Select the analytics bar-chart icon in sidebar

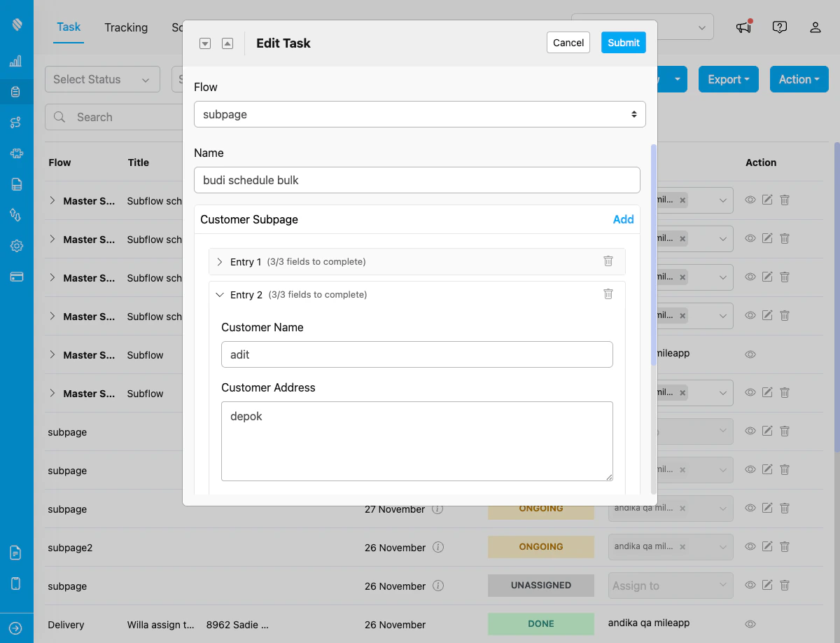[16, 61]
